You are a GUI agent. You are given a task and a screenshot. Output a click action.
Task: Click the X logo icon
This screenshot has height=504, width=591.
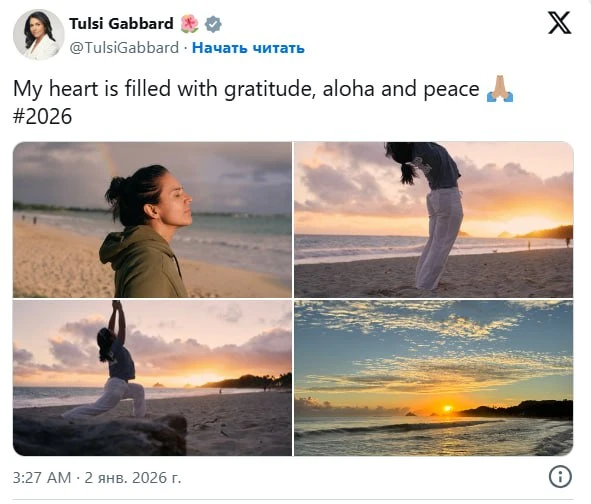[x=559, y=23]
